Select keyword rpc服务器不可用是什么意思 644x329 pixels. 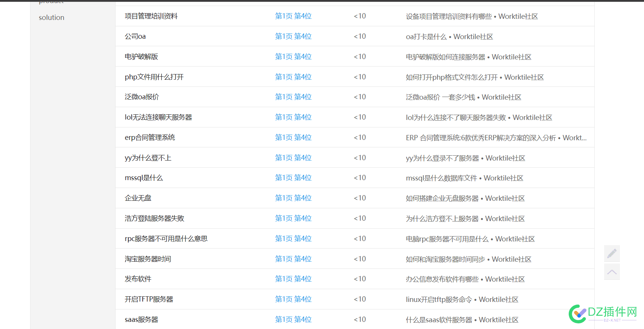click(166, 239)
